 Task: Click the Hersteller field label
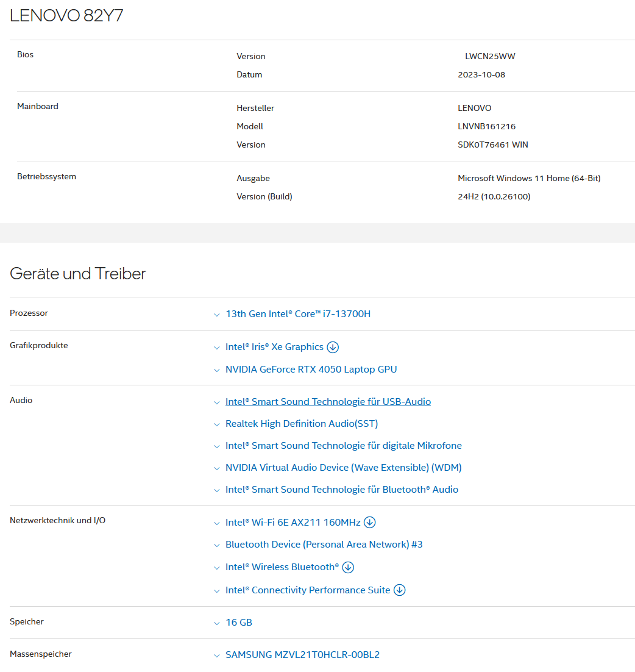[255, 108]
